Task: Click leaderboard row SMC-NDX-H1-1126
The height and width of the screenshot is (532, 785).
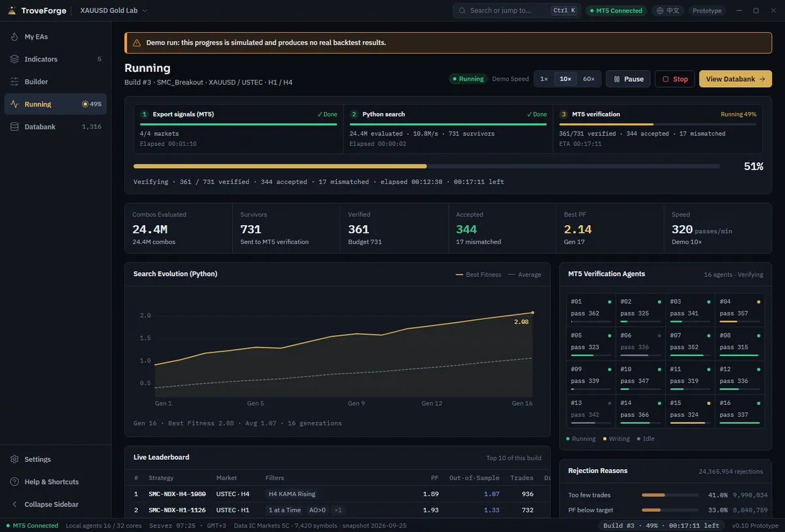Action: coord(338,510)
